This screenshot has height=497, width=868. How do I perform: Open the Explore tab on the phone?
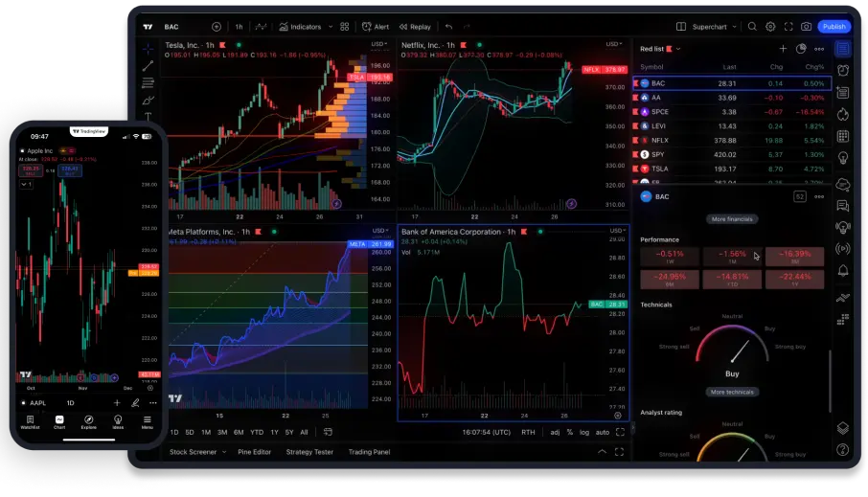click(88, 422)
